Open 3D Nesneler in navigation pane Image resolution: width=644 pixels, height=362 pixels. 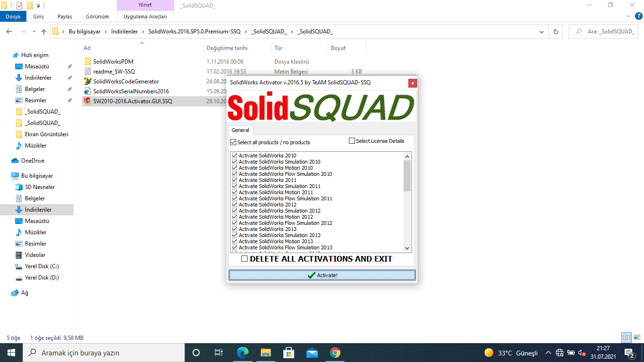pyautogui.click(x=34, y=187)
